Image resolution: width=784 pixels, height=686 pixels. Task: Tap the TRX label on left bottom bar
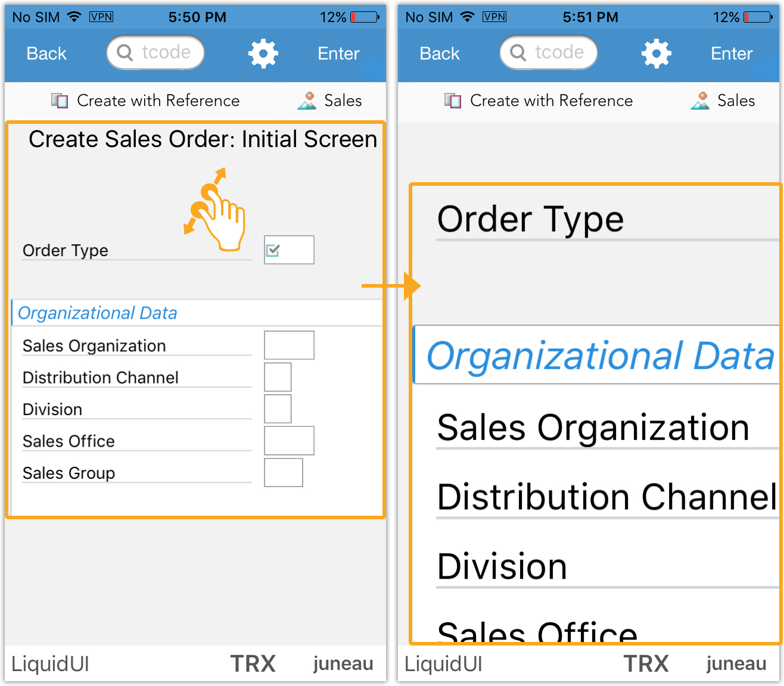tap(253, 664)
